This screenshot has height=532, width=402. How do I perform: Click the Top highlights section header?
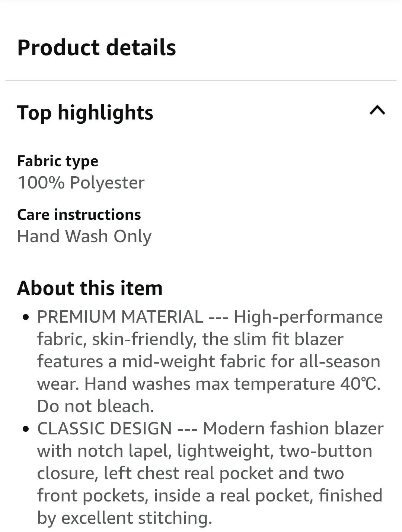click(201, 113)
